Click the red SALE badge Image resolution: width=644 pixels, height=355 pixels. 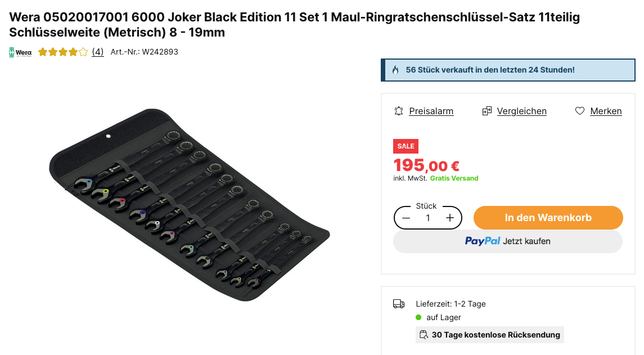(x=406, y=146)
